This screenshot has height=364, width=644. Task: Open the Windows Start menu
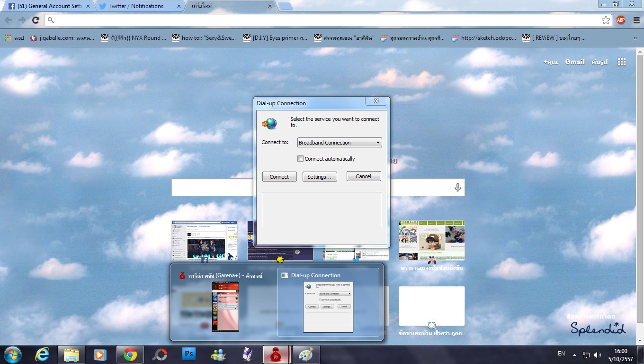[12, 355]
